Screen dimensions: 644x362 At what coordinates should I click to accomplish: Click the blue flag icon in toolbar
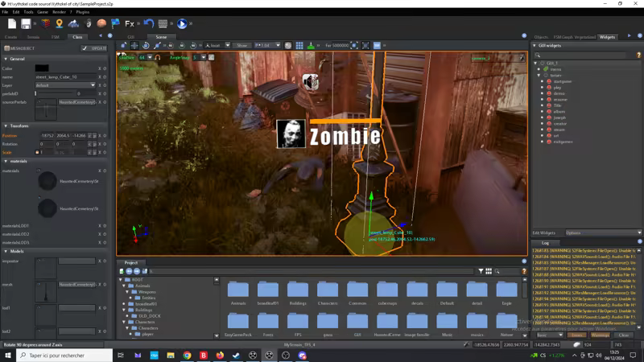coord(115,24)
